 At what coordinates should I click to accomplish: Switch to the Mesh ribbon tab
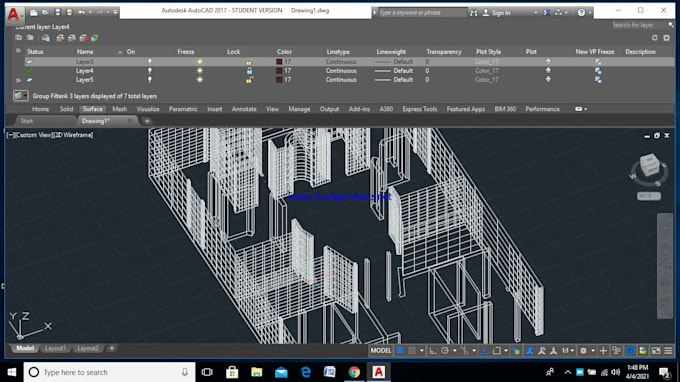point(120,109)
